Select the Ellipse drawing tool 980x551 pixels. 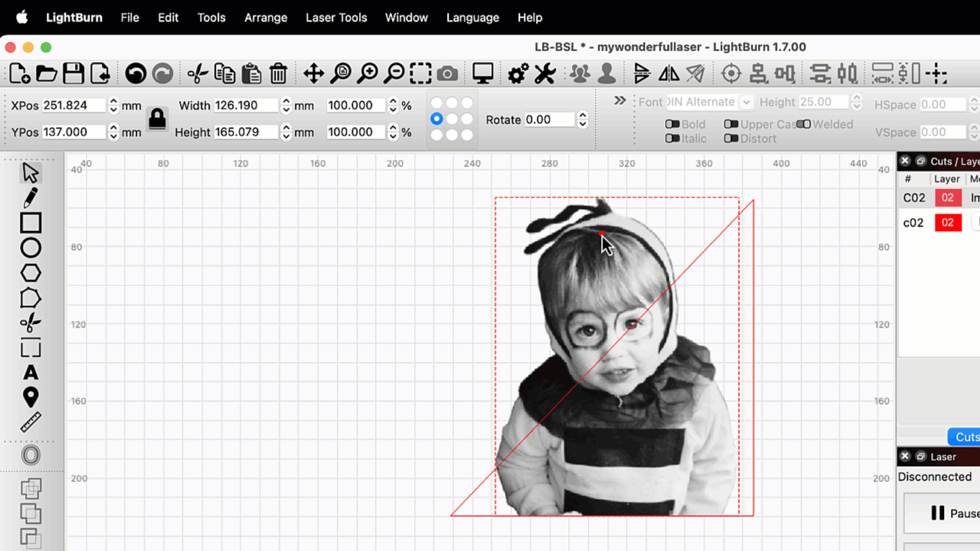point(31,248)
